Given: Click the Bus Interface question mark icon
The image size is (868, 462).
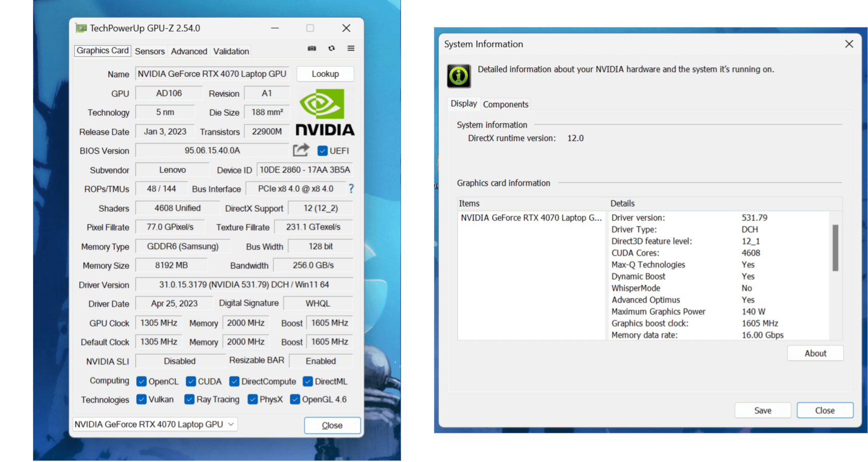Looking at the screenshot, I should [x=351, y=188].
